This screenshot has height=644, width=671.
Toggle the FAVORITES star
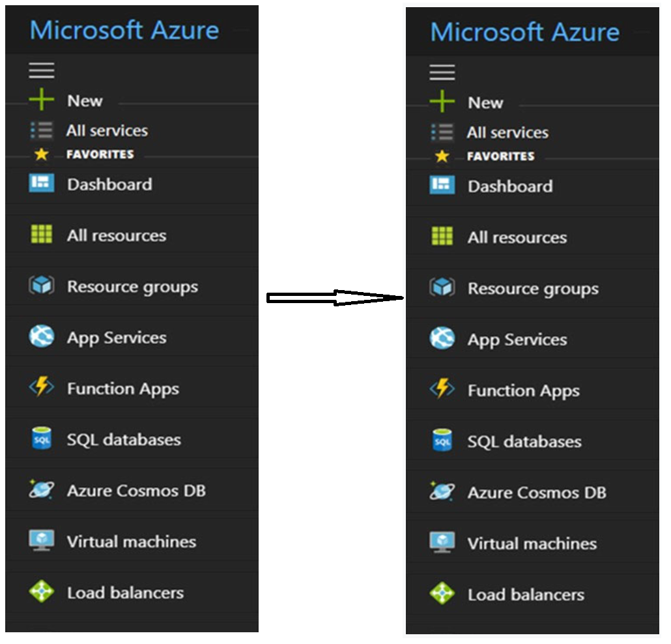tap(39, 154)
